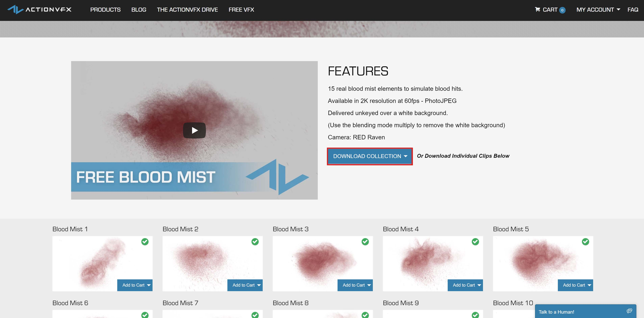The height and width of the screenshot is (318, 644).
Task: Open the Blog link
Action: (x=139, y=10)
